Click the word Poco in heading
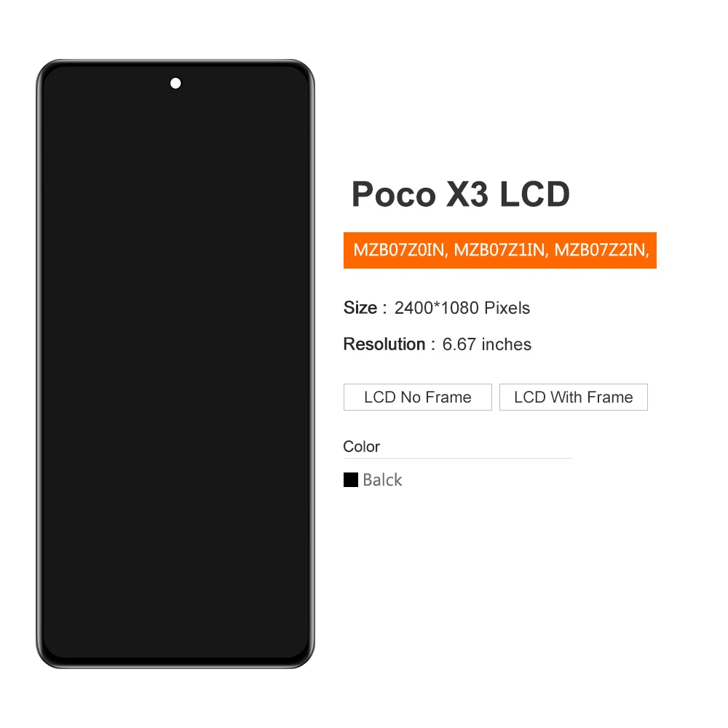Viewport: 728px width, 728px height. (394, 194)
